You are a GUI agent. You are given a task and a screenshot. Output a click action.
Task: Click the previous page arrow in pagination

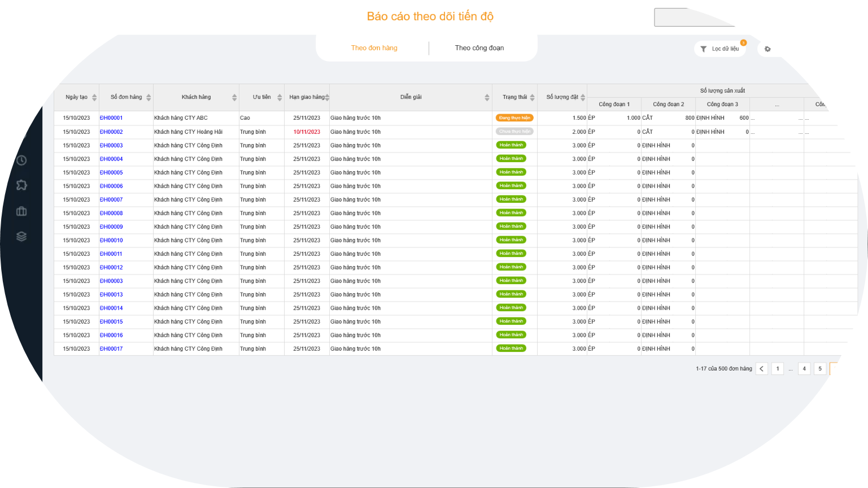tap(761, 369)
